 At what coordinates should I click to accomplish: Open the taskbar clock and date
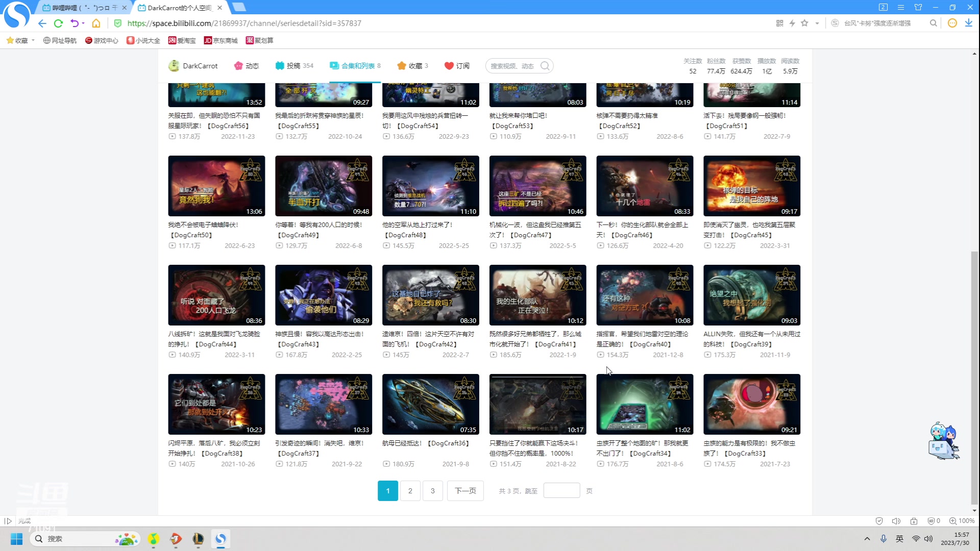pos(954,539)
